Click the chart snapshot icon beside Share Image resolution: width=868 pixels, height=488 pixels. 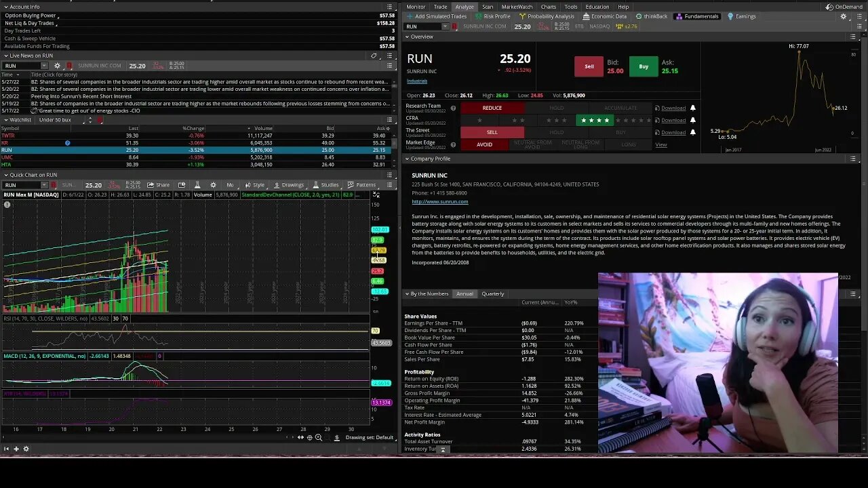182,185
